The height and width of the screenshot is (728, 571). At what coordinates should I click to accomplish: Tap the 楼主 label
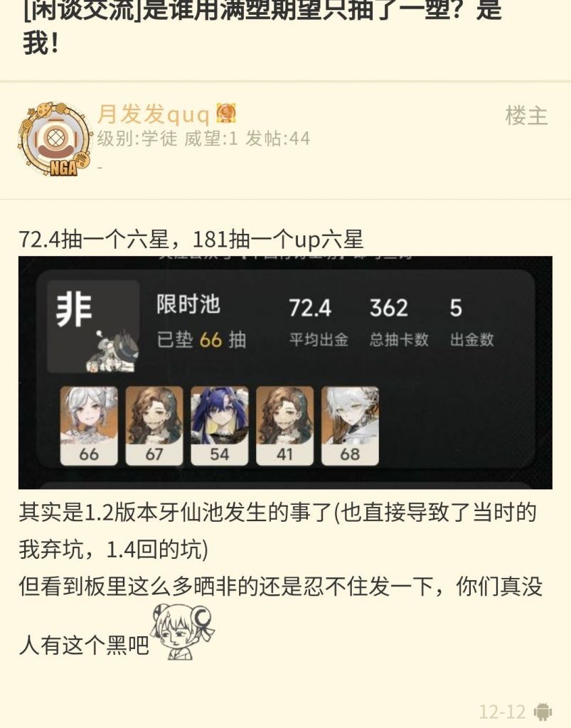[526, 115]
